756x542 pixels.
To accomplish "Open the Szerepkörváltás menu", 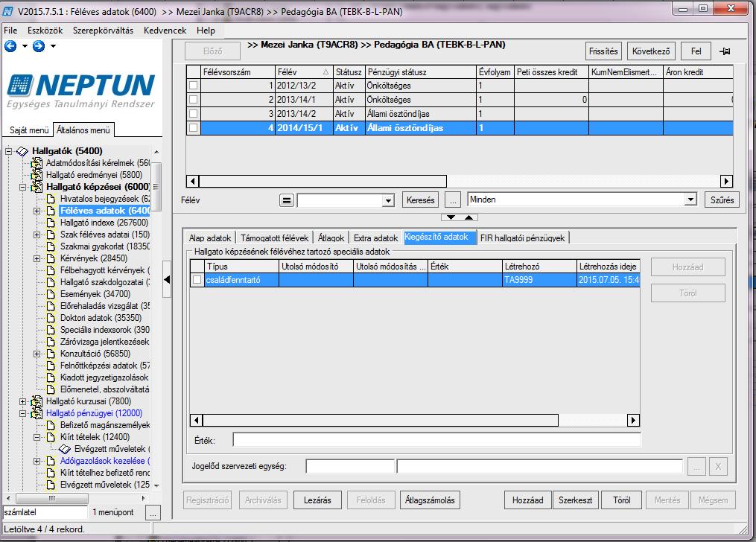I will [x=104, y=31].
